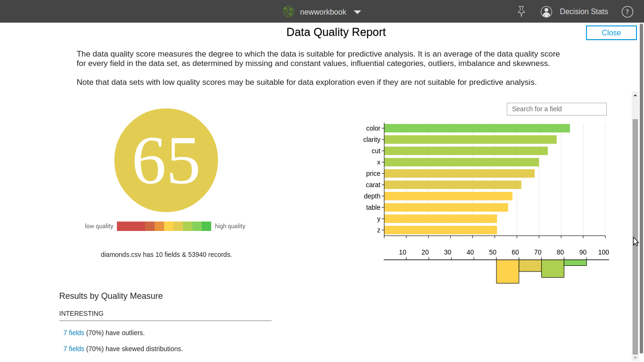644x362 pixels.
Task: Click the 70-80 histogram bin
Action: click(x=553, y=268)
